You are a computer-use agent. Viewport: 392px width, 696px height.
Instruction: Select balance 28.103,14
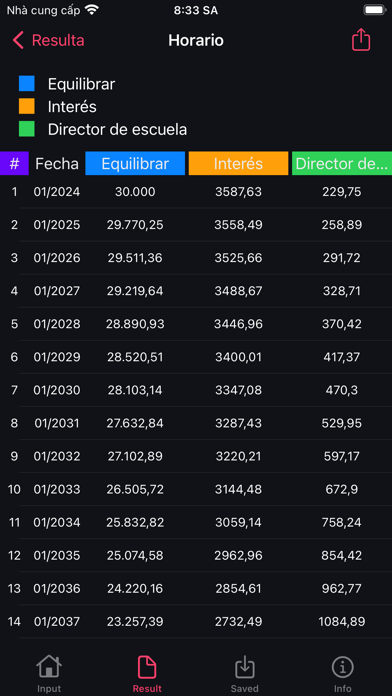click(135, 390)
